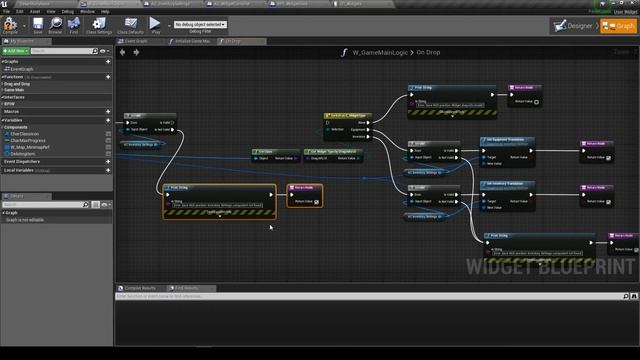
Task: Add a new event dispatcher with plus icon
Action: click(x=108, y=162)
